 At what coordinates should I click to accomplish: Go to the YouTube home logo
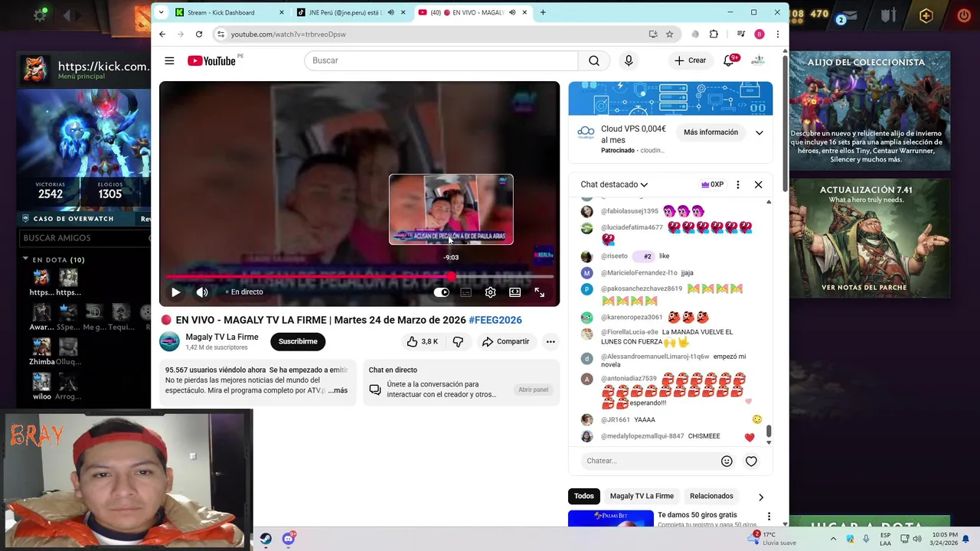click(x=211, y=60)
